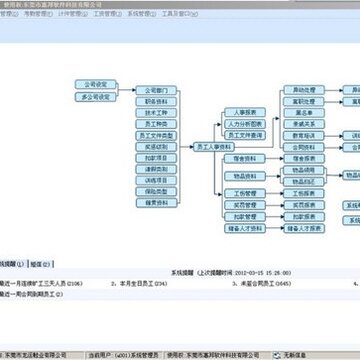Click the 使用权 东莞市嘉邦软件 status entry
Image resolution: width=360 pixels, height=360 pixels.
click(x=213, y=355)
